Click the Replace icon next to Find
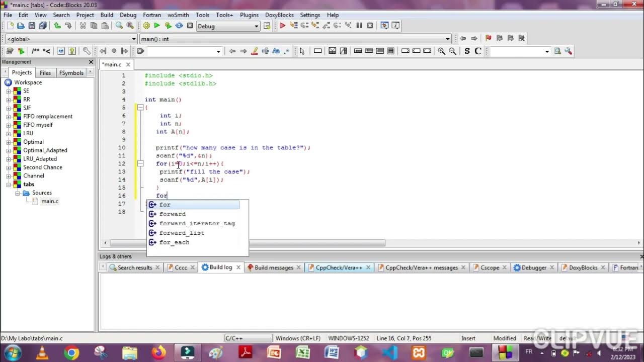This screenshot has width=644, height=362. pyautogui.click(x=130, y=26)
